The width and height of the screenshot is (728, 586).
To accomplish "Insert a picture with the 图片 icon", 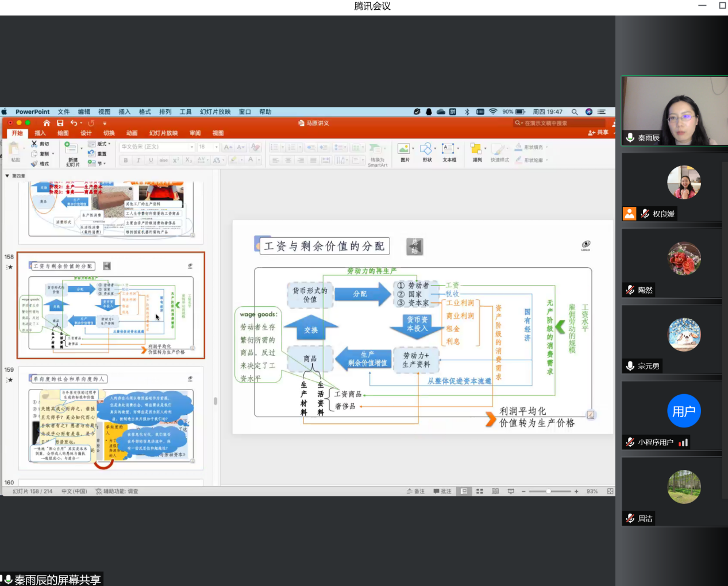I will (405, 151).
